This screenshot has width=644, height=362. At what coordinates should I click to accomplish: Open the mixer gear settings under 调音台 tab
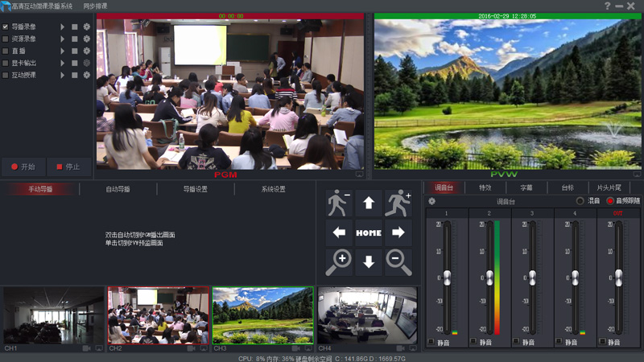point(432,201)
